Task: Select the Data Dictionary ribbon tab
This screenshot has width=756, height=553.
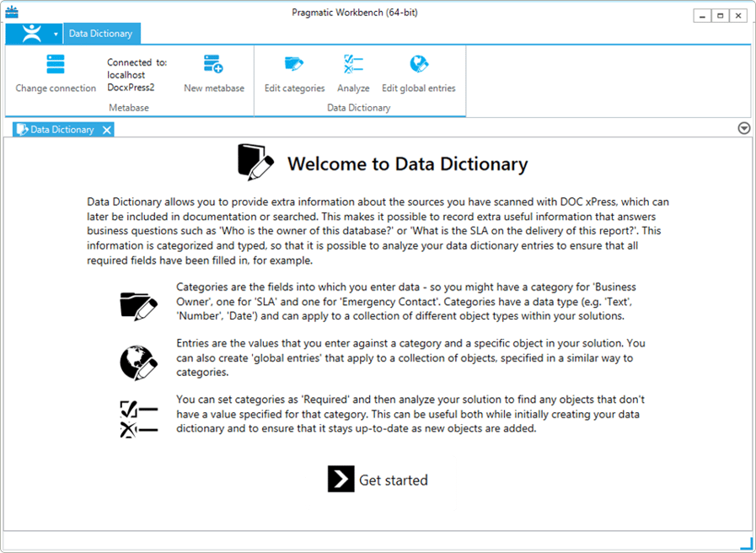Action: coord(100,34)
